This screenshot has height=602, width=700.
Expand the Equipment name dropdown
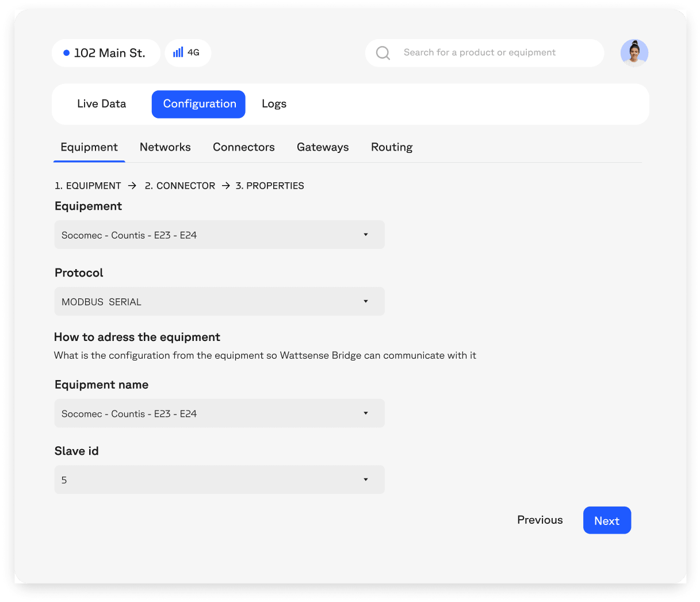coord(219,413)
